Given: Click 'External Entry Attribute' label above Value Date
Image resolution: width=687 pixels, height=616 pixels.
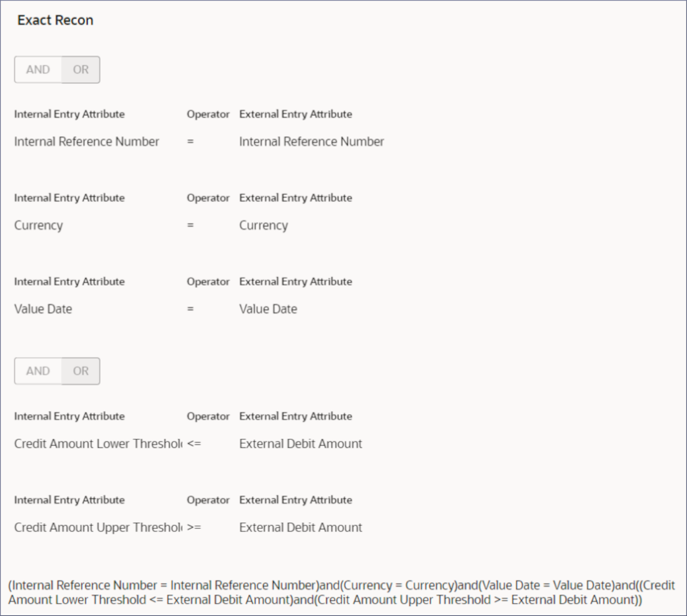Looking at the screenshot, I should (x=295, y=281).
